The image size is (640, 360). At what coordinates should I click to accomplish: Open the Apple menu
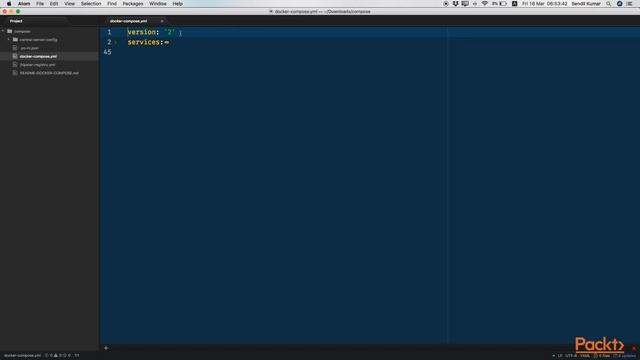click(9, 4)
